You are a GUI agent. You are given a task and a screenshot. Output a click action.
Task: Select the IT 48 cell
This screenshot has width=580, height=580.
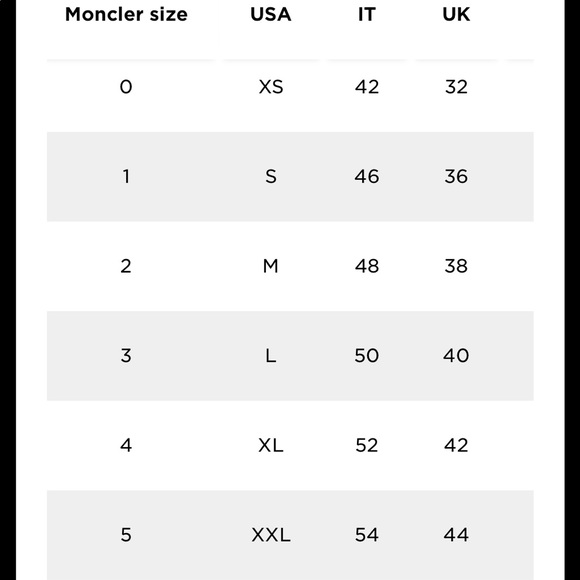coord(367,266)
